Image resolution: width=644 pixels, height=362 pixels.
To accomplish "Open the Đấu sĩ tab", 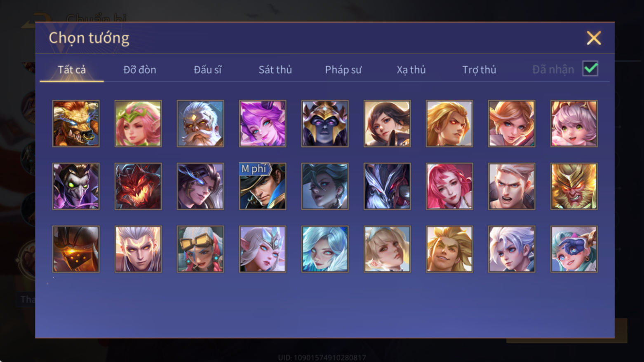I will 208,70.
